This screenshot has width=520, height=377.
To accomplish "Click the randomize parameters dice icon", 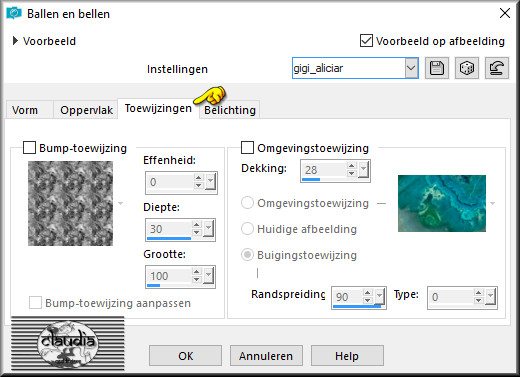I will tap(467, 68).
